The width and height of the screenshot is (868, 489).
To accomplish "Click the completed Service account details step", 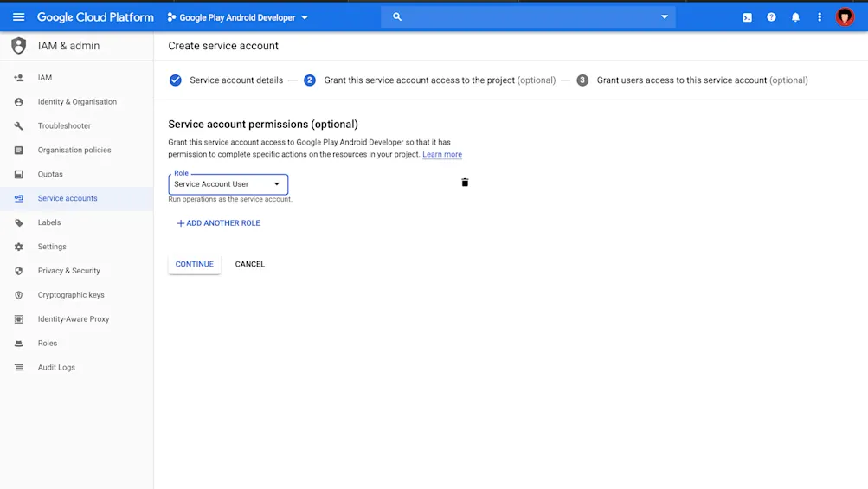I will 226,80.
